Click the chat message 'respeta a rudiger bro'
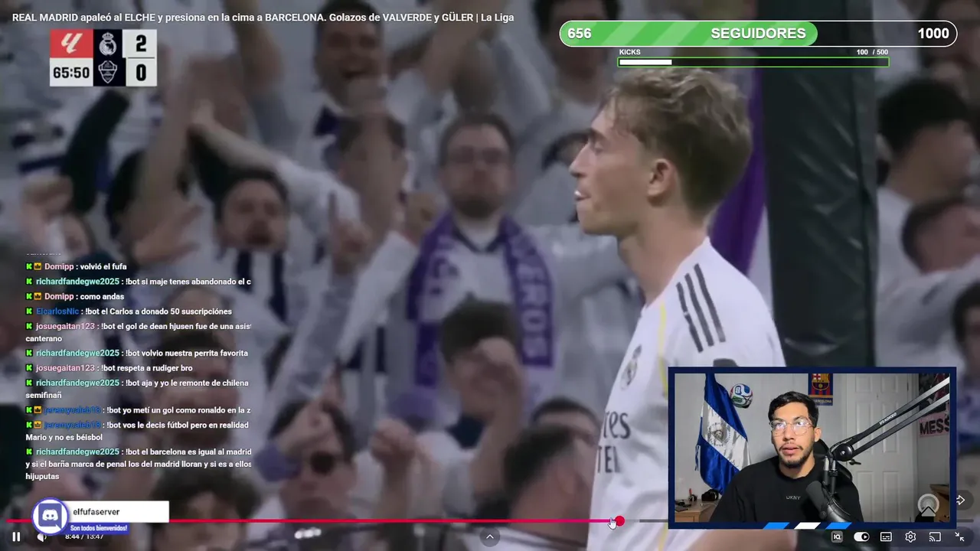The height and width of the screenshot is (551, 980). point(146,368)
